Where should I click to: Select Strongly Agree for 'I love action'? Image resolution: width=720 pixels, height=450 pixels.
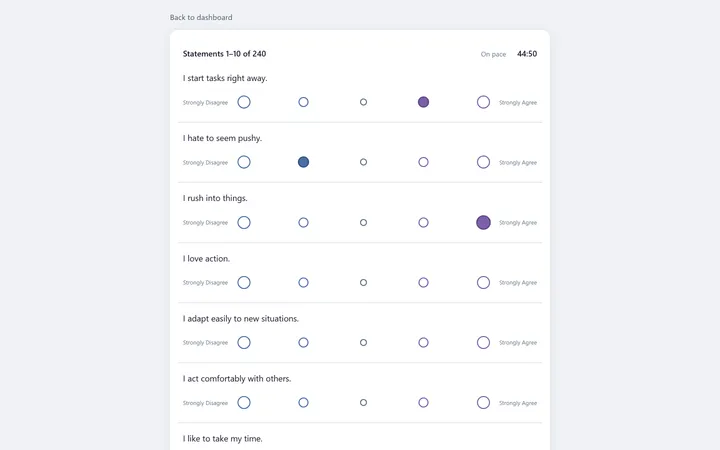click(483, 282)
